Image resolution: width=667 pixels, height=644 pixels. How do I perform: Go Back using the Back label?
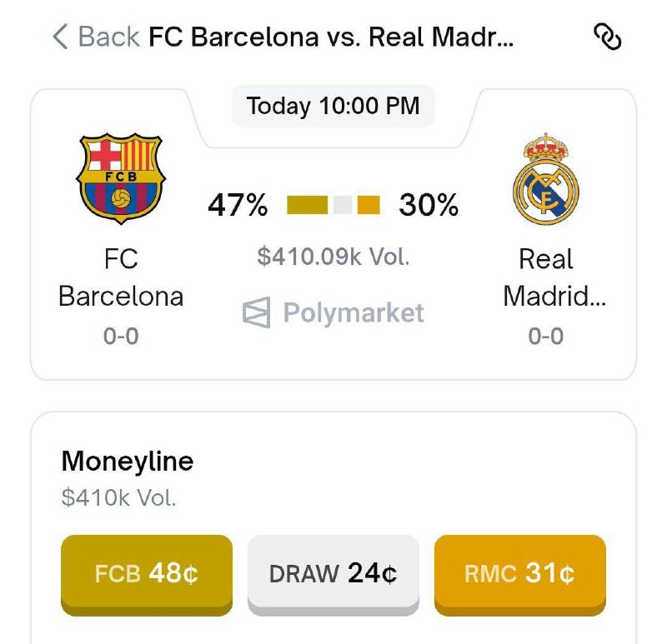pyautogui.click(x=109, y=37)
